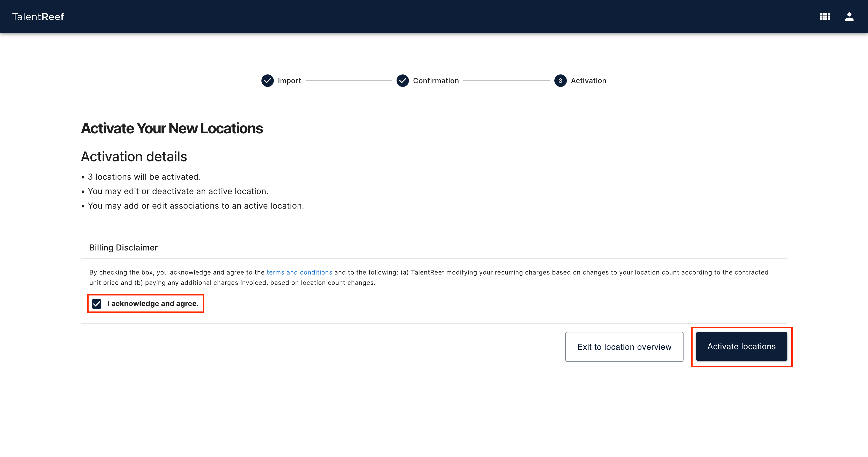Open the user profile icon

(x=849, y=17)
